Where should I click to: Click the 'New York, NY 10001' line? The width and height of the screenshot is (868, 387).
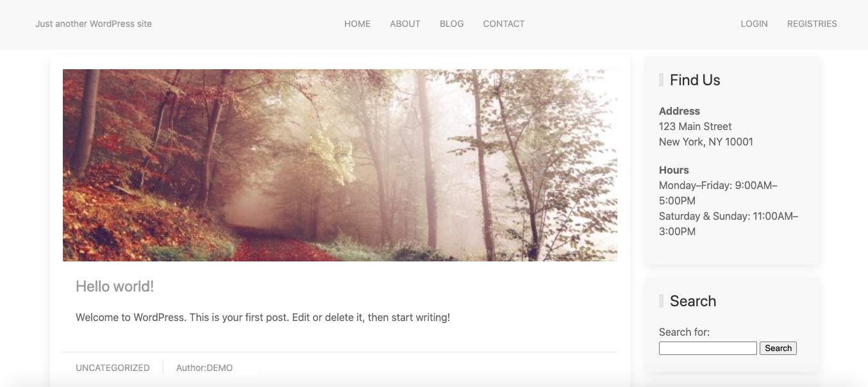tap(706, 142)
